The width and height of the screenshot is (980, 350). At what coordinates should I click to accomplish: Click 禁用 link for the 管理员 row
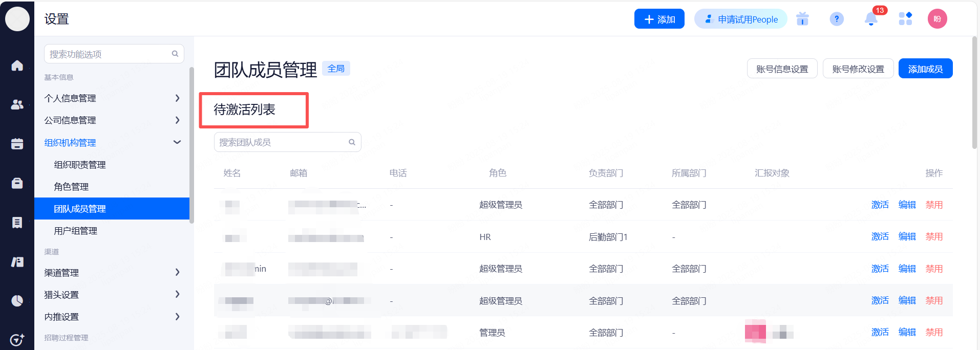tap(934, 332)
